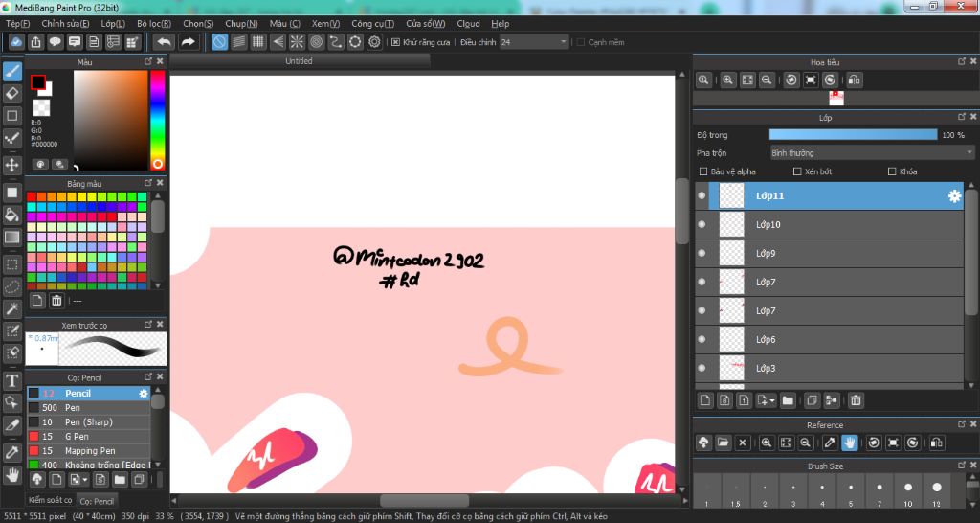Click the cloud save icon in top toolbar
Screen dimensions: 980x523
point(16,42)
